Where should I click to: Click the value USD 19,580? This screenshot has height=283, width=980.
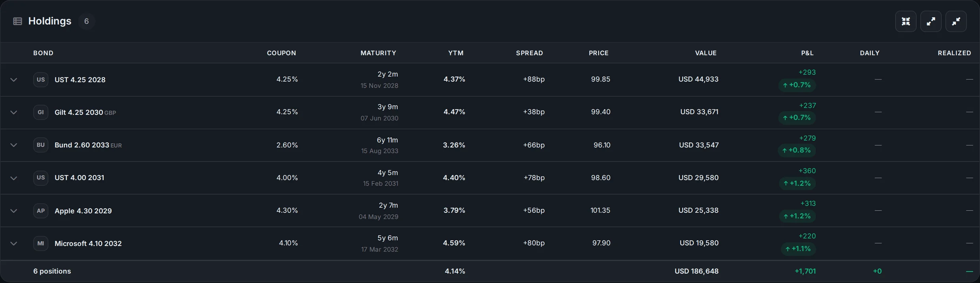pyautogui.click(x=699, y=243)
